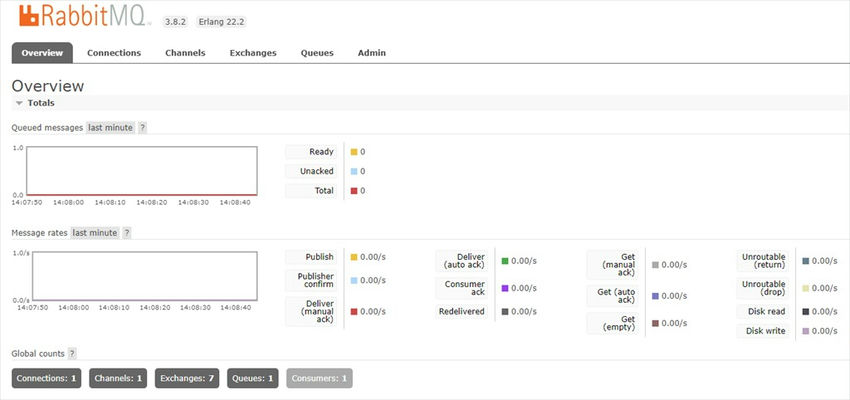Click the Disk write label

tap(762, 331)
